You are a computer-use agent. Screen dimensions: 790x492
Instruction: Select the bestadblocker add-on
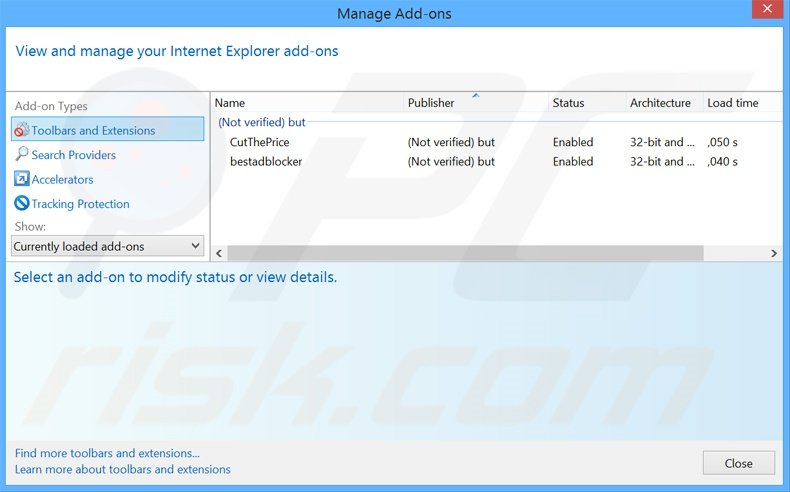click(266, 162)
